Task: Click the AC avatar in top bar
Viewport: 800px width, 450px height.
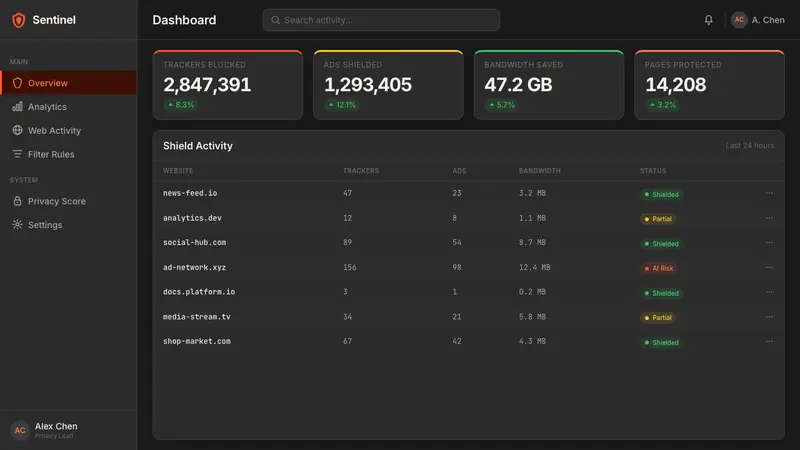Action: [x=739, y=20]
